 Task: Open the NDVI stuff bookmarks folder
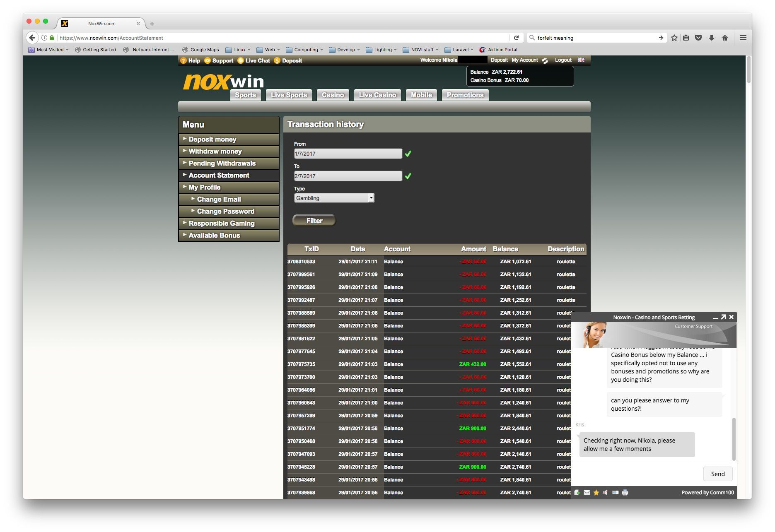[x=421, y=50]
